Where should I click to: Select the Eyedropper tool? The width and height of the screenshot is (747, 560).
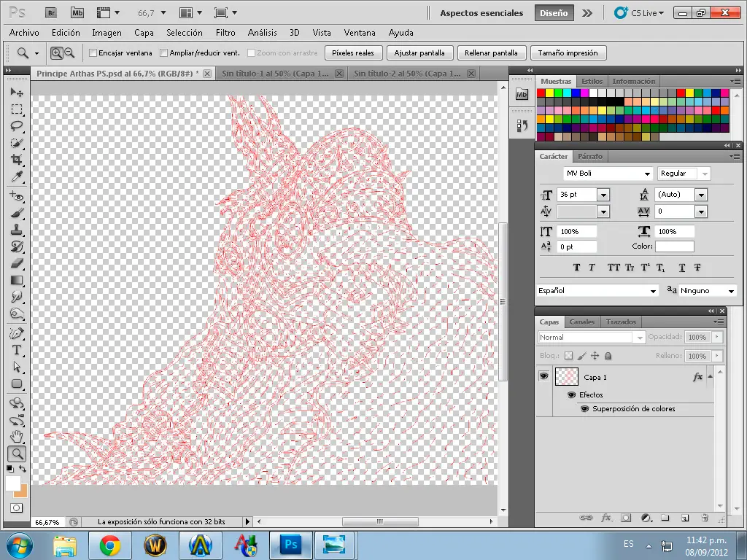(x=17, y=176)
